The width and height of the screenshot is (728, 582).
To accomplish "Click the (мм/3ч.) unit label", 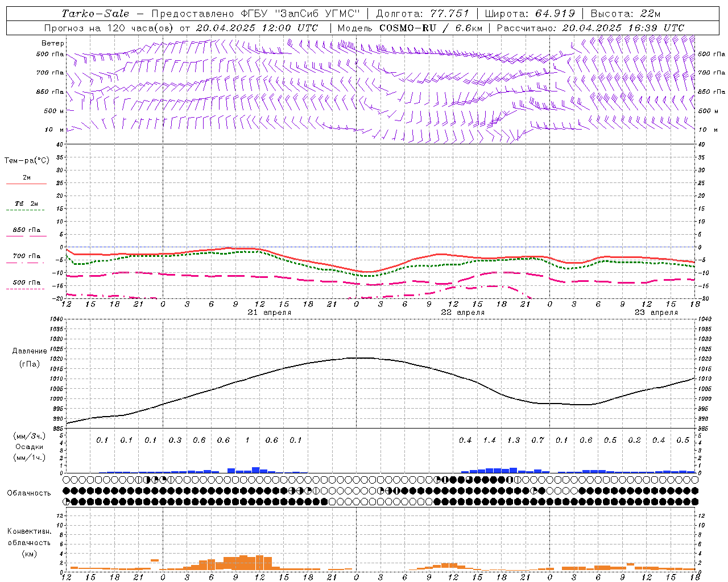I will 30,436.
